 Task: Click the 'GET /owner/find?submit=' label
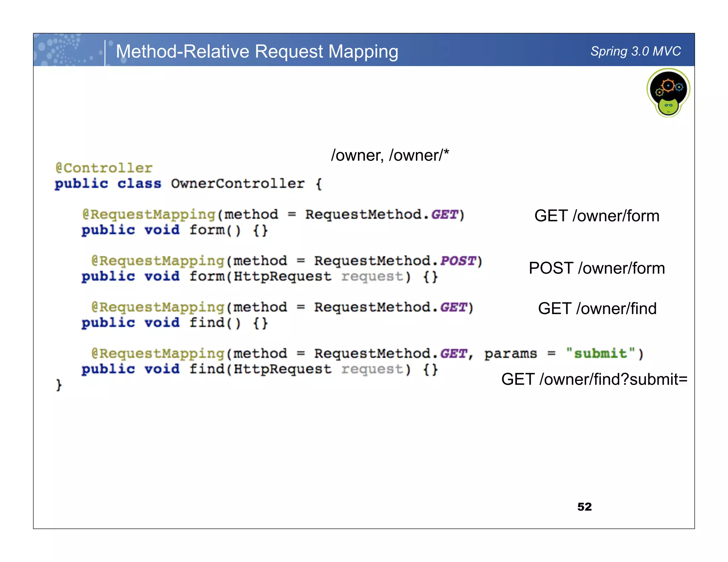pyautogui.click(x=594, y=379)
